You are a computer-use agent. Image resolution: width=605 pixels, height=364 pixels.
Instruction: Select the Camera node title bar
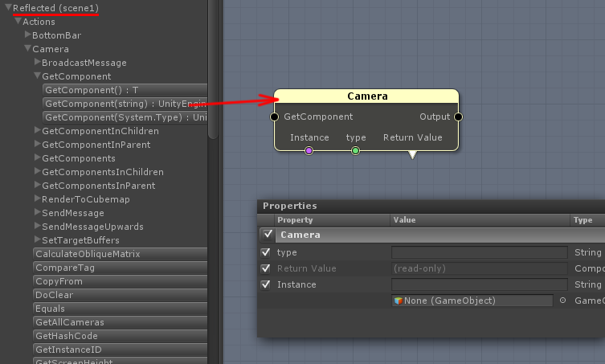tap(366, 96)
